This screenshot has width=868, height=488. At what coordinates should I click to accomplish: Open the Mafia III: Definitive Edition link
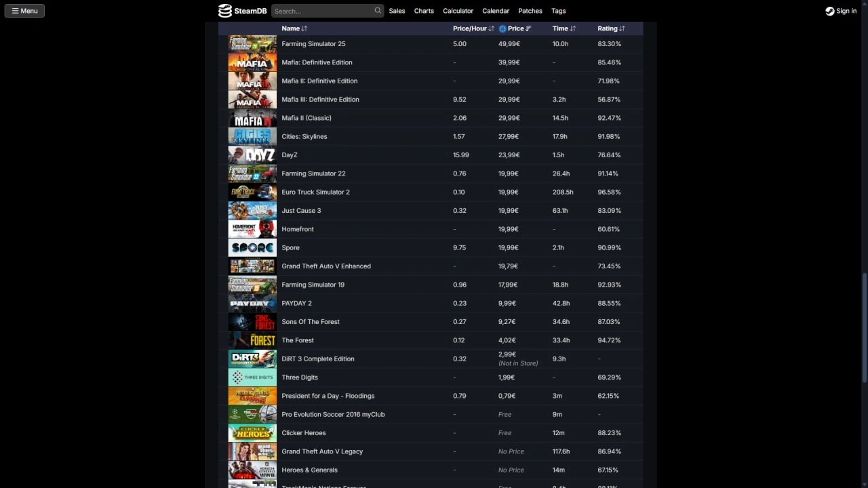coord(320,99)
